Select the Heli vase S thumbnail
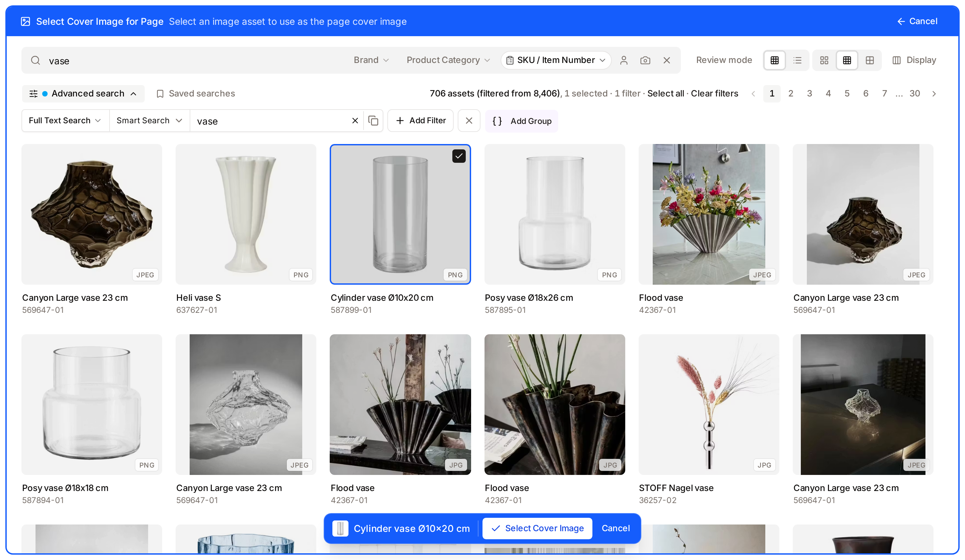The image size is (965, 560). [246, 214]
